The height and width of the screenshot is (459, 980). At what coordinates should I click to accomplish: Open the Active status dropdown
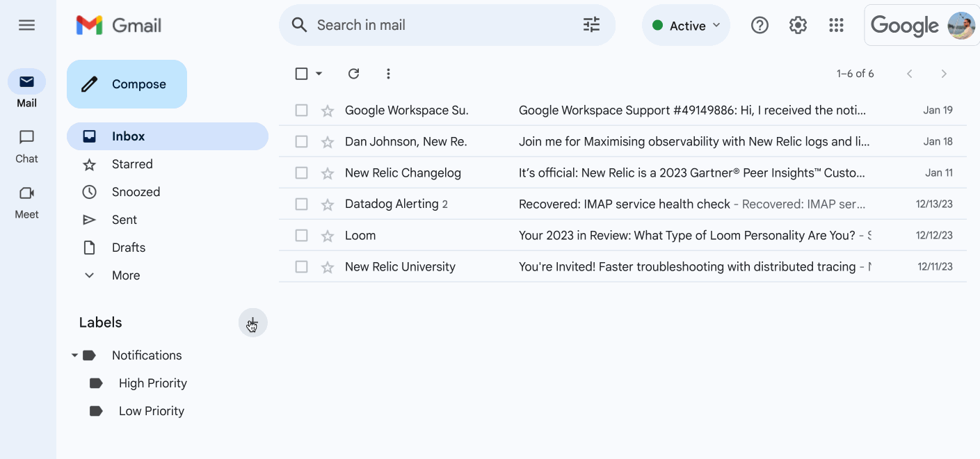pyautogui.click(x=686, y=26)
